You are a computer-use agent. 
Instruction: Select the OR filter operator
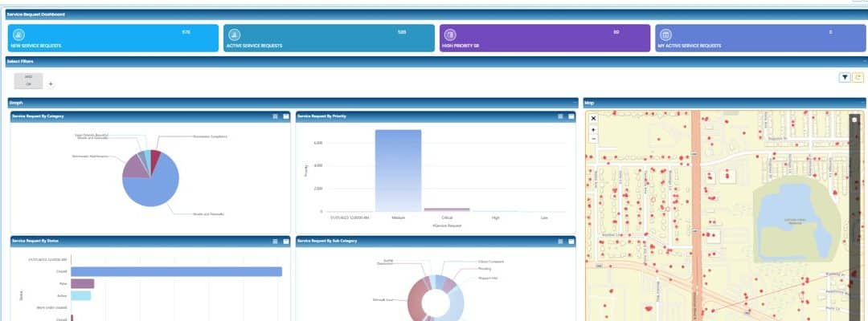28,83
